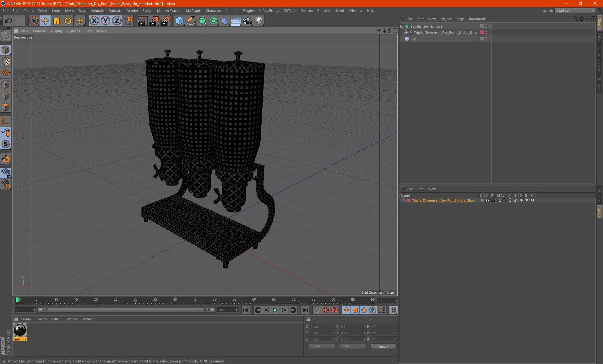Open the Simulate menu
This screenshot has width=603, height=364.
pyautogui.click(x=115, y=11)
